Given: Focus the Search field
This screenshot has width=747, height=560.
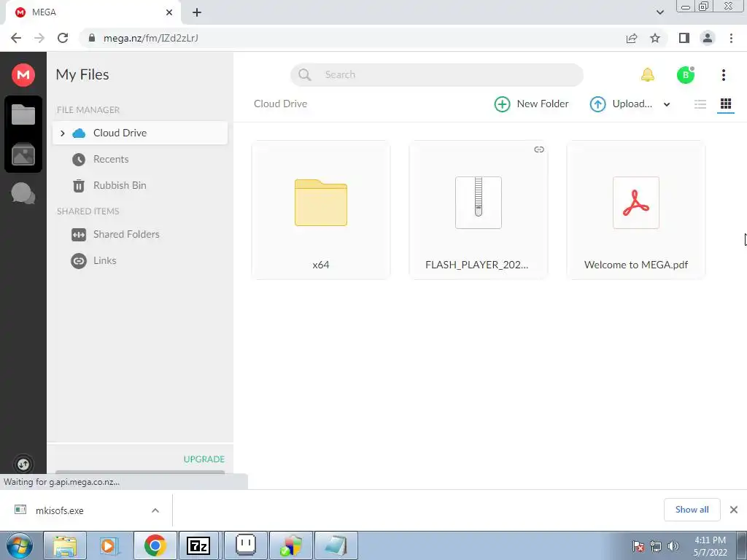Looking at the screenshot, I should point(437,75).
